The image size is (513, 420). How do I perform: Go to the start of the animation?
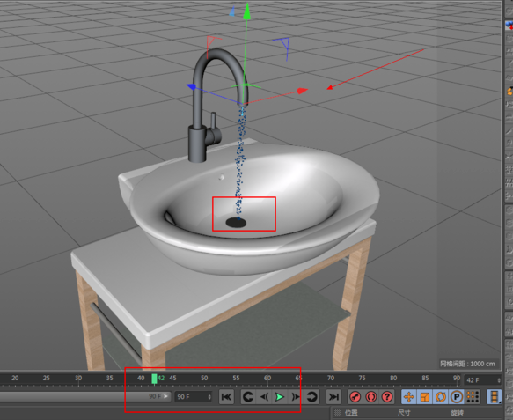point(226,397)
